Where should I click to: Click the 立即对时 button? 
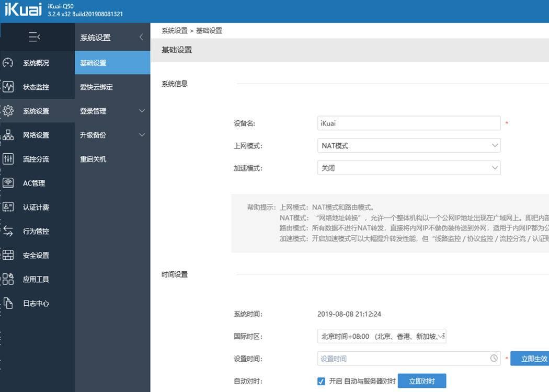[x=422, y=381]
